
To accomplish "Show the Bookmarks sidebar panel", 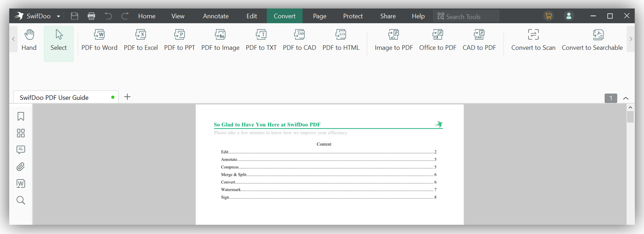I will pos(21,116).
